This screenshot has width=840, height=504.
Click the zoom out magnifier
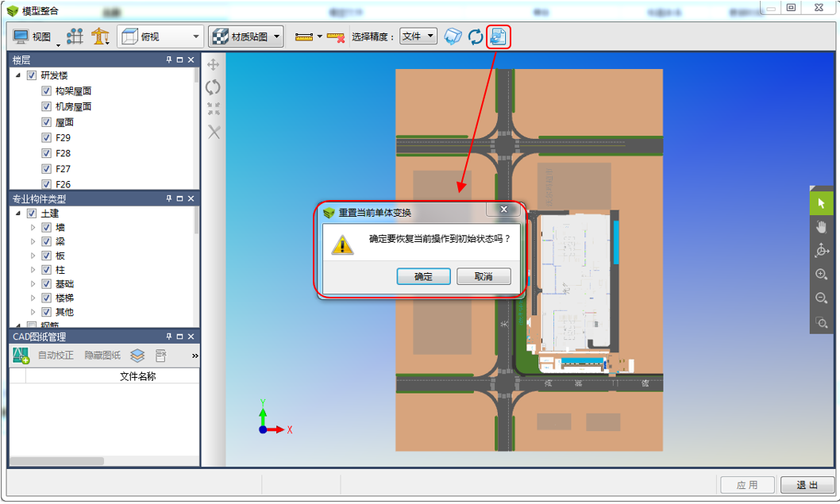(821, 298)
